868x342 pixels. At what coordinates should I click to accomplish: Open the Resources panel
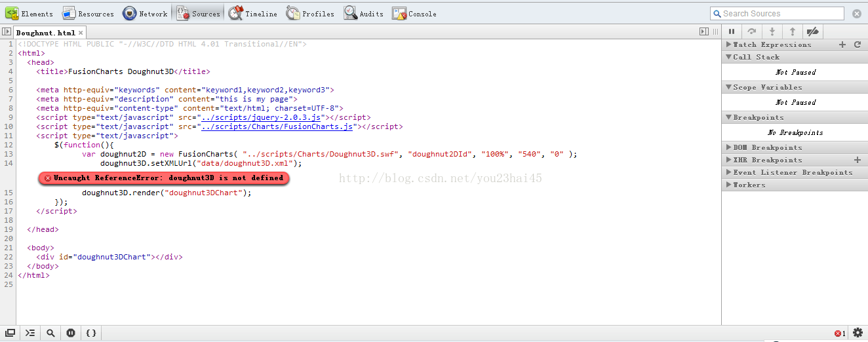coord(88,13)
